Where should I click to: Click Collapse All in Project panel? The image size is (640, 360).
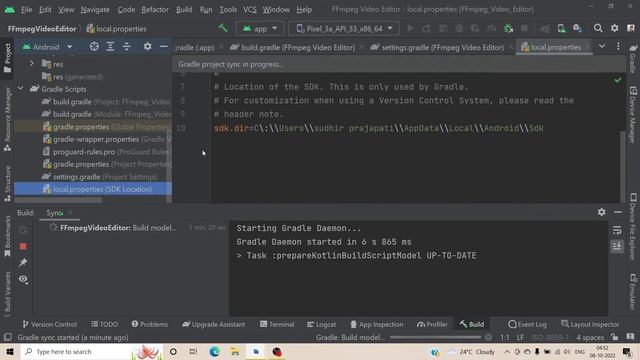(x=127, y=47)
